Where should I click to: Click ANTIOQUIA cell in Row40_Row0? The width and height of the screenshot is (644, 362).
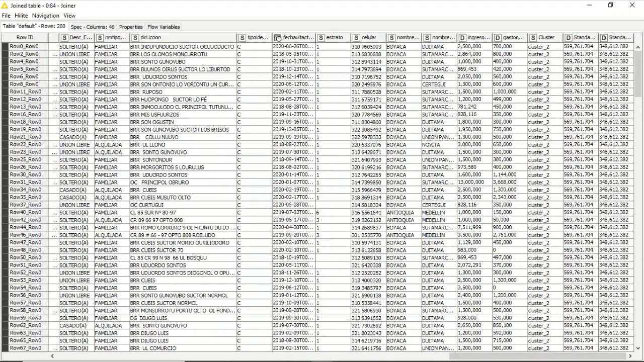[x=403, y=213]
